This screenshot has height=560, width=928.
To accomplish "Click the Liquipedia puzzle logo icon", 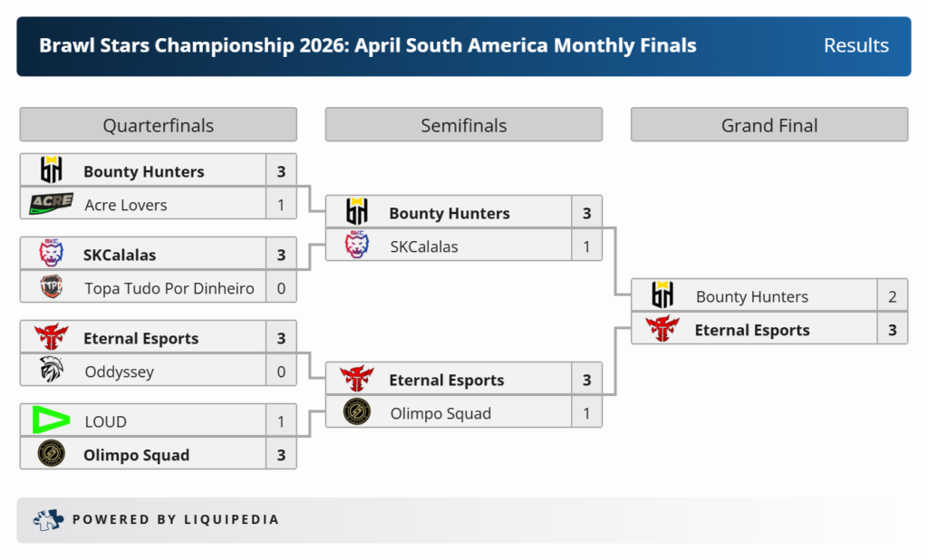I will (x=47, y=519).
